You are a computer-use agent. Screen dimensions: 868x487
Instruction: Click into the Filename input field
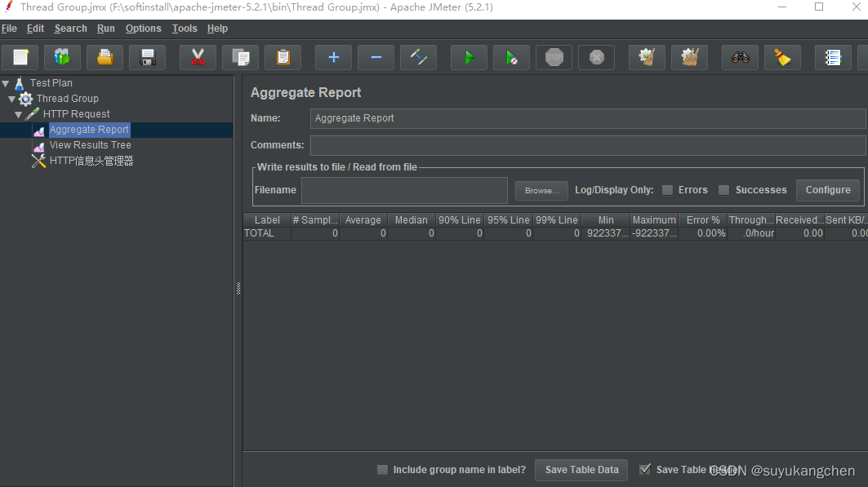405,190
